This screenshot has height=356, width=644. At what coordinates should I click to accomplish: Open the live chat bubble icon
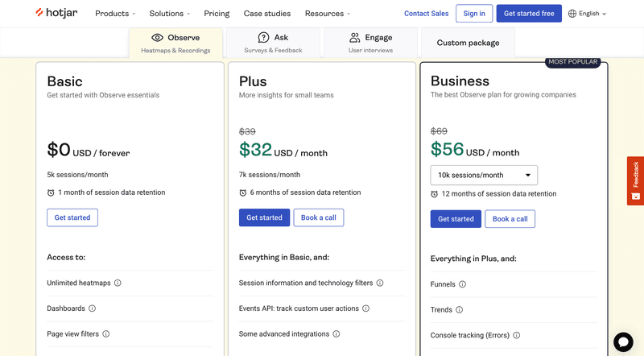623,342
